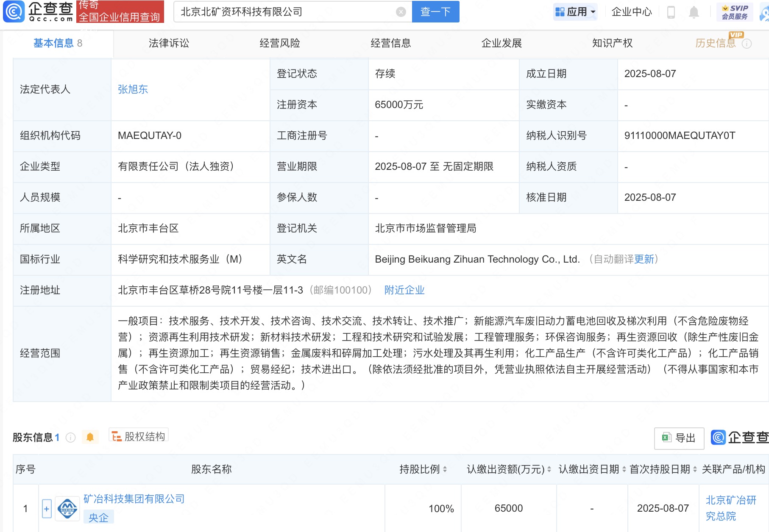769x532 pixels.
Task: Switch to 历史信息 VIP tab
Action: [716, 43]
